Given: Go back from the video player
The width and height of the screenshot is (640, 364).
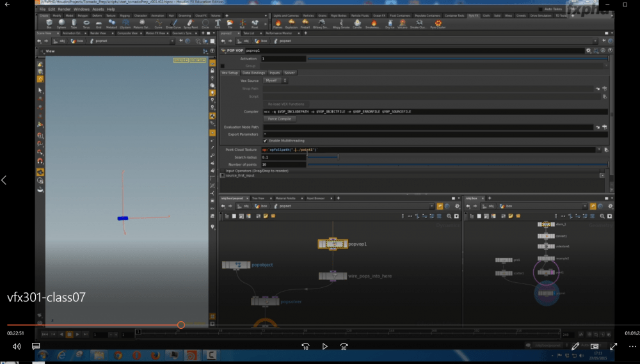Looking at the screenshot, I should pos(7,4).
